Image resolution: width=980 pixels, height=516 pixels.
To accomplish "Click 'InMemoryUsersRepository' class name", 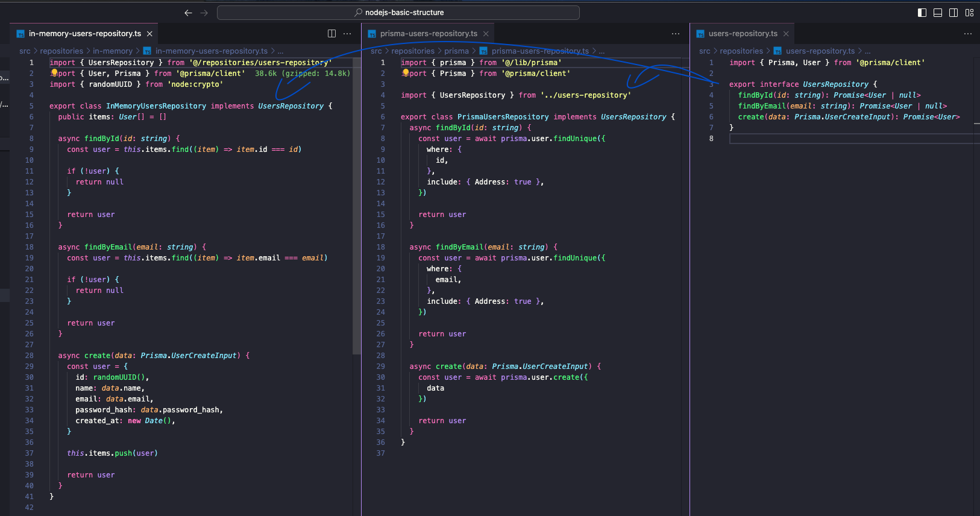I will click(156, 106).
